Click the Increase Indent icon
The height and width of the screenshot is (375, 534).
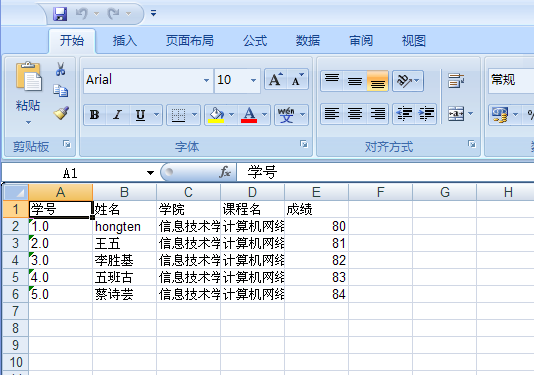point(426,113)
